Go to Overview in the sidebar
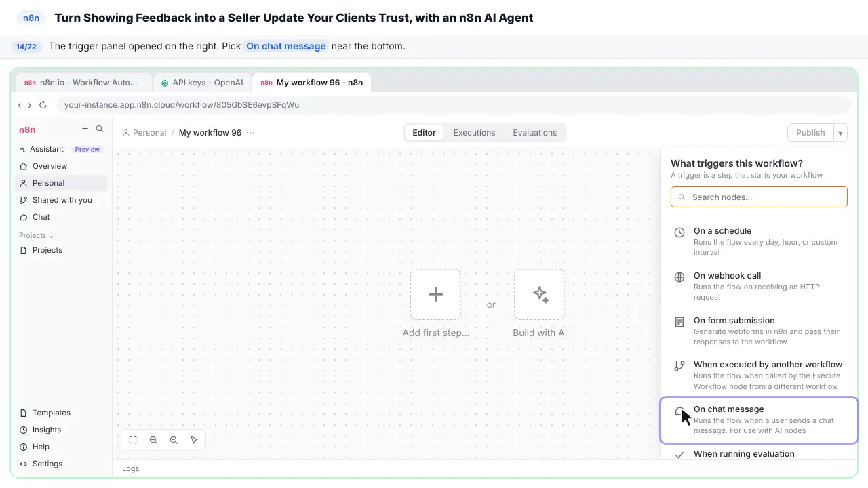Image resolution: width=868 pixels, height=488 pixels. click(61, 166)
